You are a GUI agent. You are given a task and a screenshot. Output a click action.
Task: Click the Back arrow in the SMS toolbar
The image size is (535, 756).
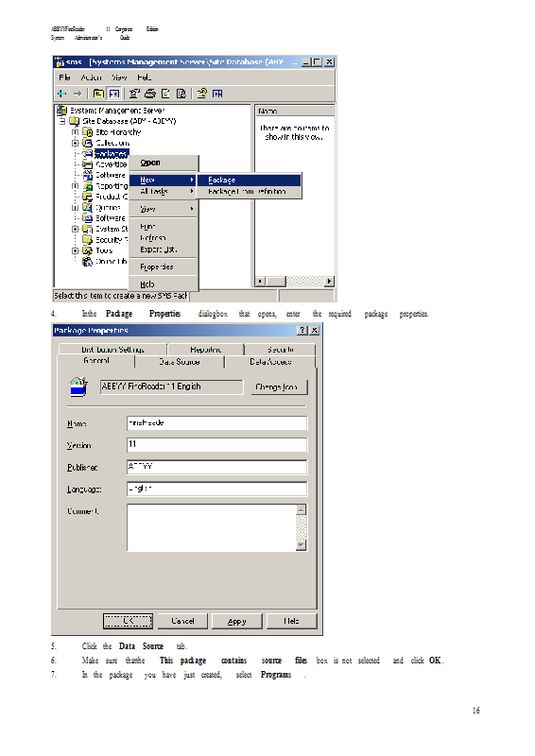click(x=61, y=94)
